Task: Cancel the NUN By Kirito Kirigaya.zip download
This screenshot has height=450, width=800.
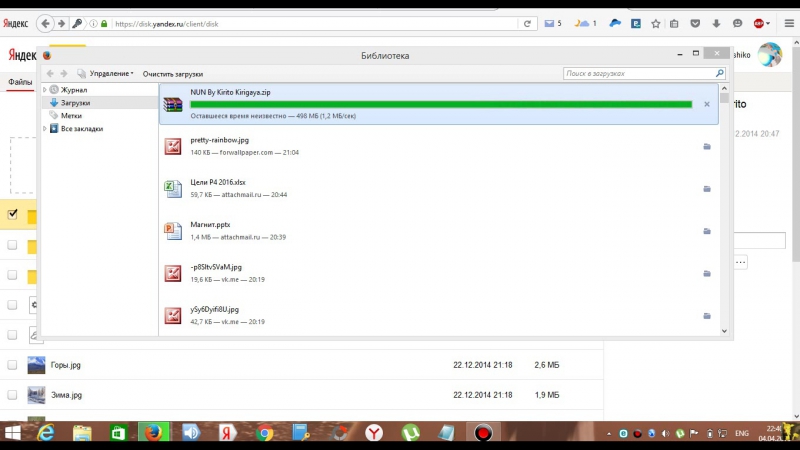Action: click(707, 104)
